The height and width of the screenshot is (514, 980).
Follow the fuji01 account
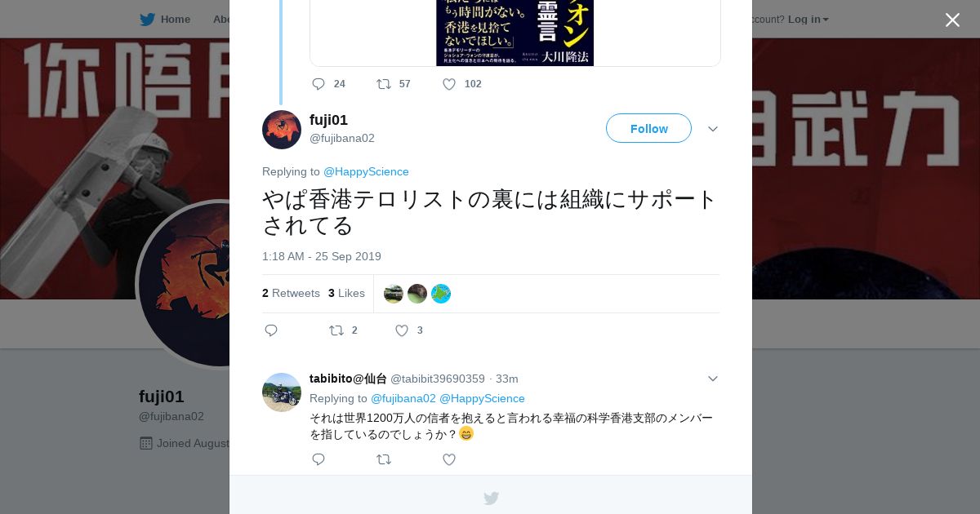pyautogui.click(x=648, y=128)
